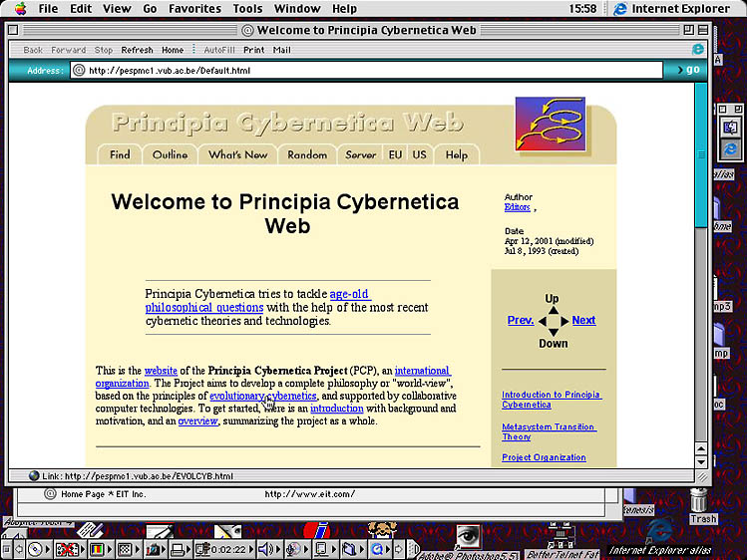Click the vertical scrollbar thumb

[701, 155]
